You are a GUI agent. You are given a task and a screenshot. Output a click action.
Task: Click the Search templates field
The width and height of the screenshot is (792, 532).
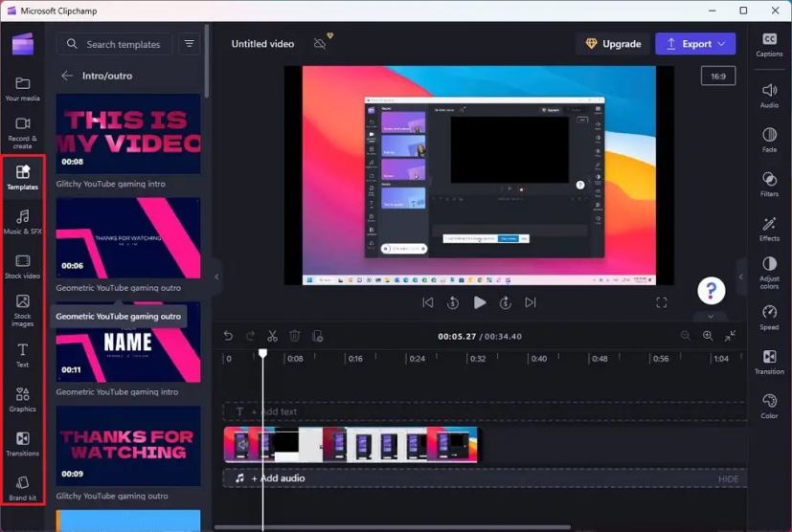(114, 44)
